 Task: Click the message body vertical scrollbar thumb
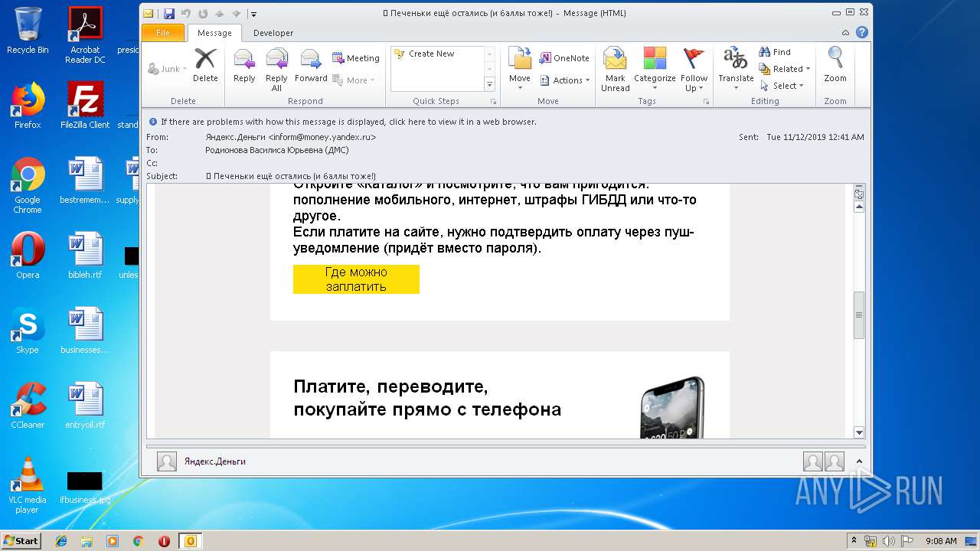[x=859, y=315]
